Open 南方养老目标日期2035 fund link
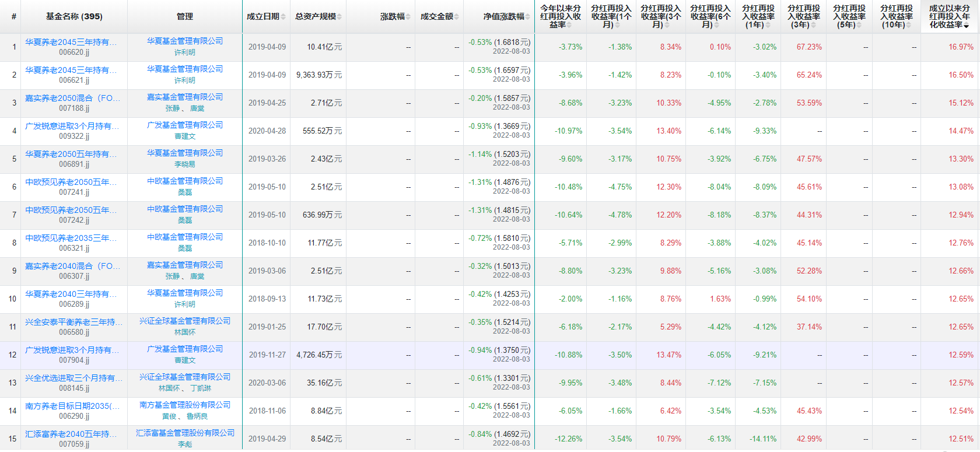 pyautogui.click(x=72, y=406)
